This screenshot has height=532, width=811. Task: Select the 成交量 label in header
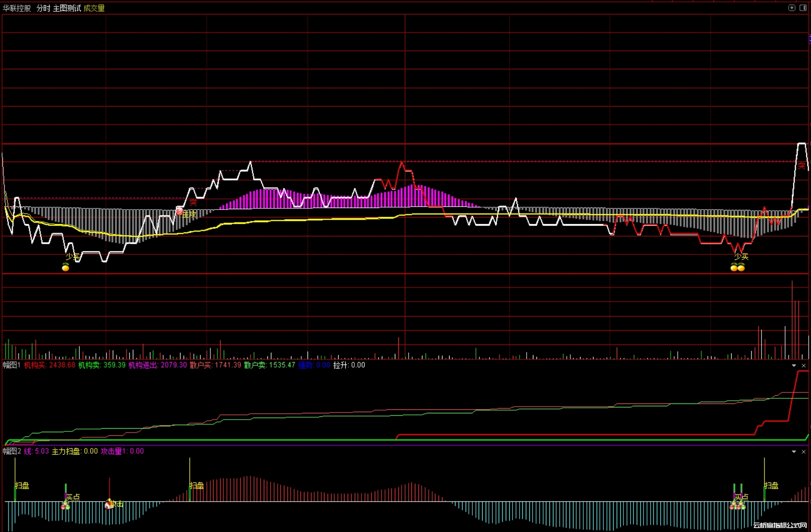(x=94, y=8)
